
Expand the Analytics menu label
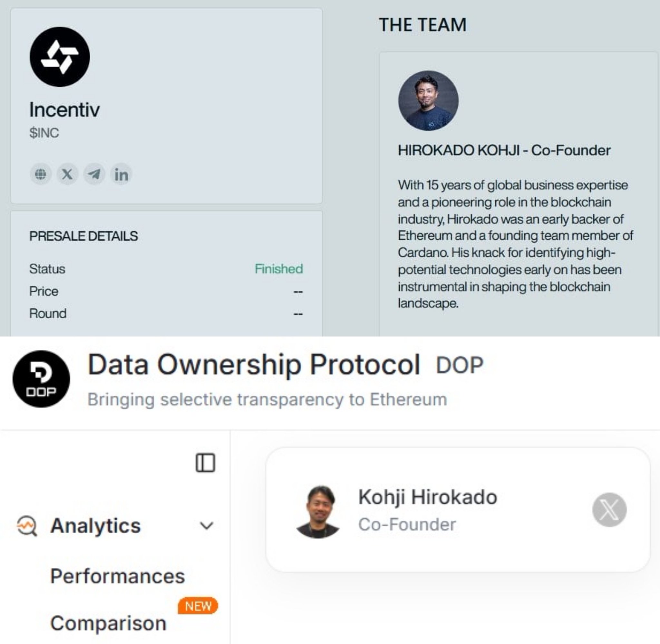point(95,526)
